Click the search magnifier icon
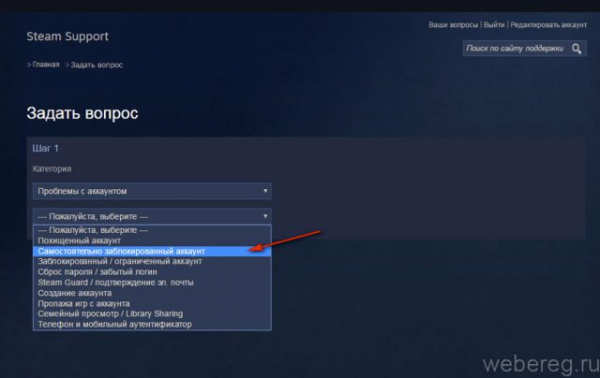 tap(576, 49)
